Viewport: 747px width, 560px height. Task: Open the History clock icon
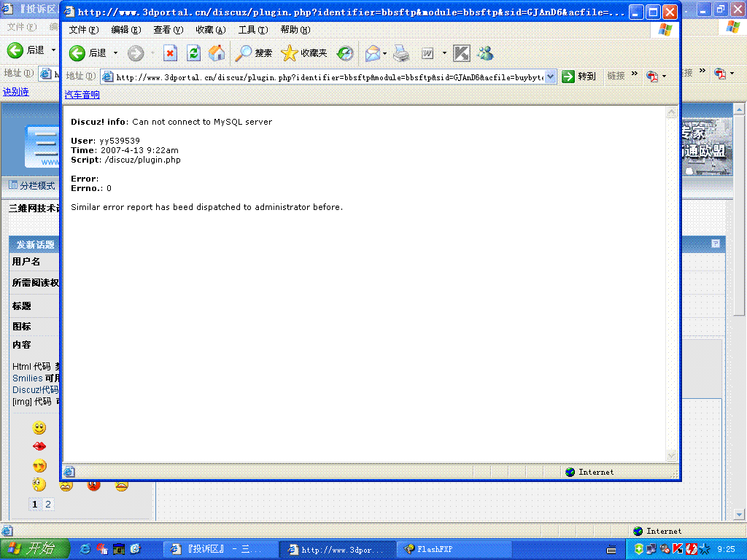tap(345, 53)
